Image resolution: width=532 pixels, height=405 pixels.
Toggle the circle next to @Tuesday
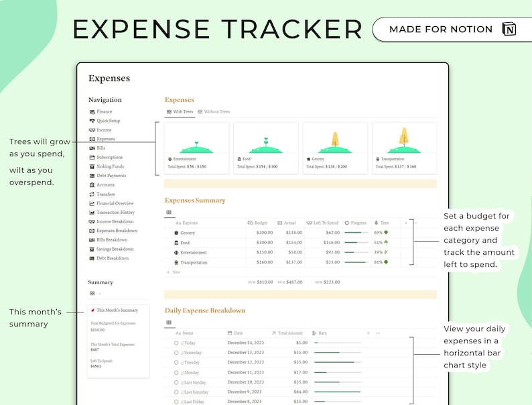176,363
